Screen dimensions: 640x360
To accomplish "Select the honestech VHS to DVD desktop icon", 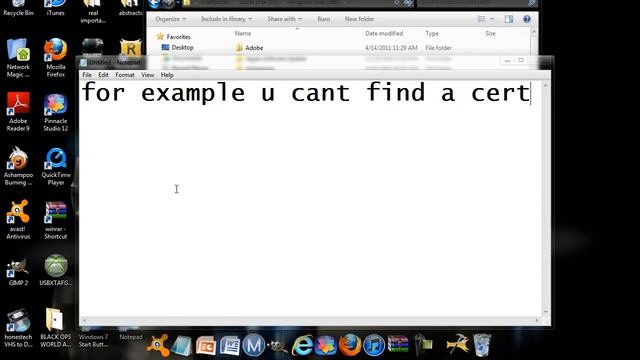I will (18, 328).
